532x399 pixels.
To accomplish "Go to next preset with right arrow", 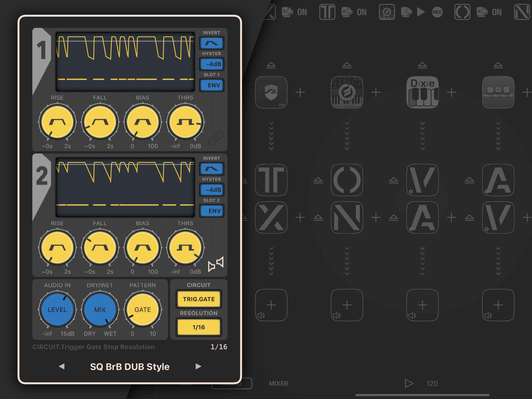I will [198, 366].
